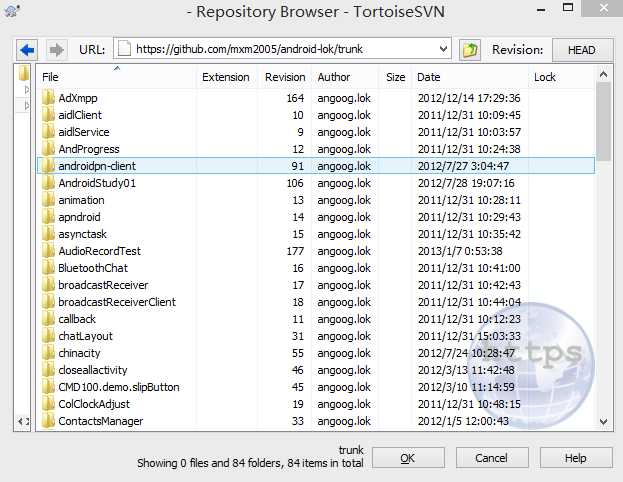623x482 pixels.
Task: Click the folder icon of asynctask
Action: pyautogui.click(x=48, y=234)
